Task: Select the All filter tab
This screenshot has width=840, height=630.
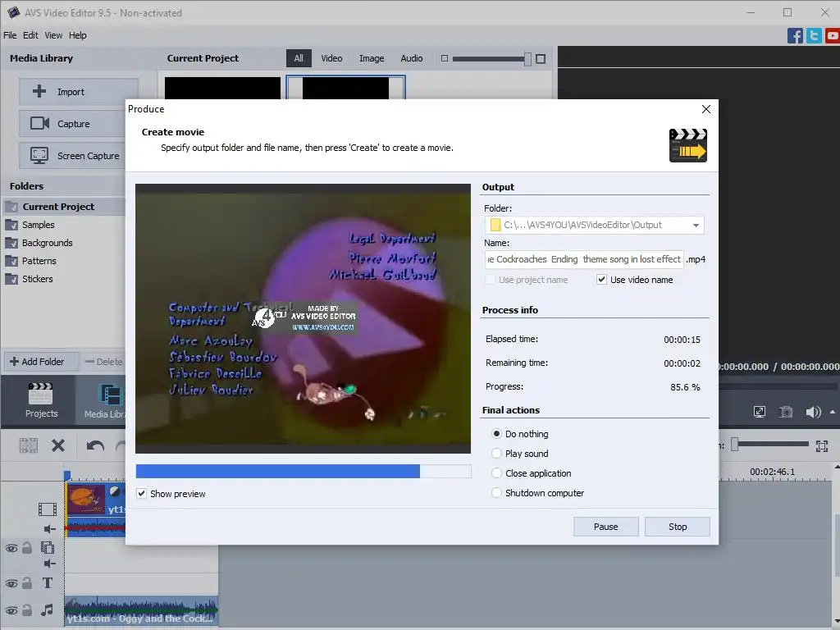Action: click(x=299, y=58)
